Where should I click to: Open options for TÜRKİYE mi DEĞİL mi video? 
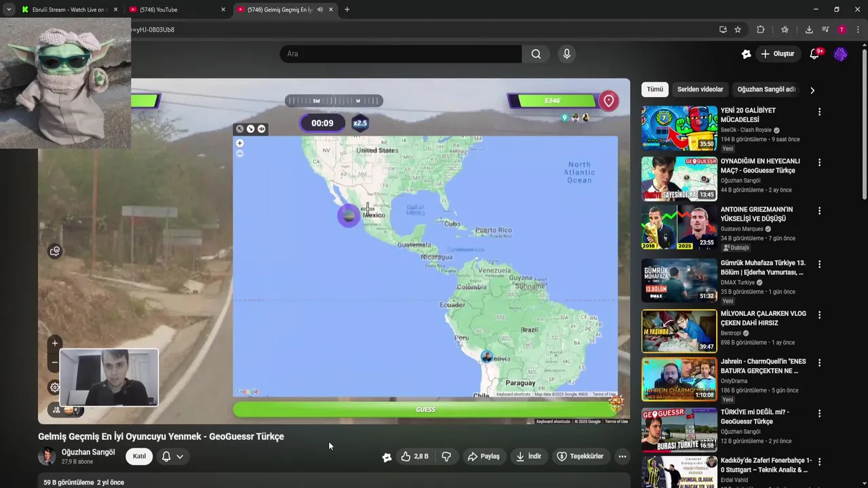819,413
